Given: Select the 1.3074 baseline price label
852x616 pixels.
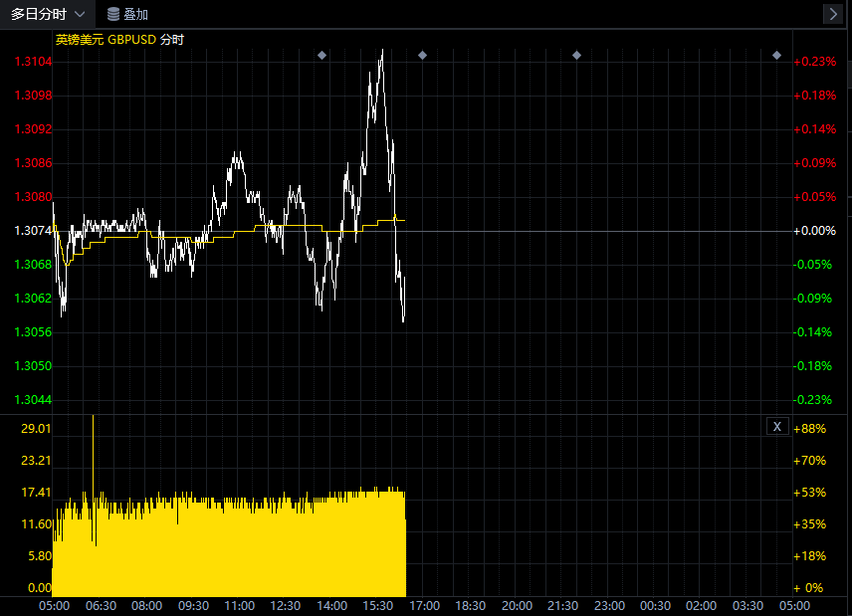Looking at the screenshot, I should [x=33, y=231].
